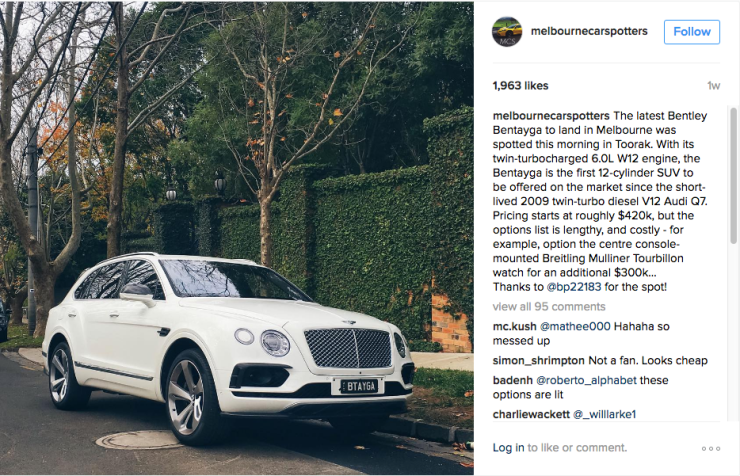Image resolution: width=740 pixels, height=476 pixels.
Task: Click the @_willlarke1 mention
Action: 605,414
